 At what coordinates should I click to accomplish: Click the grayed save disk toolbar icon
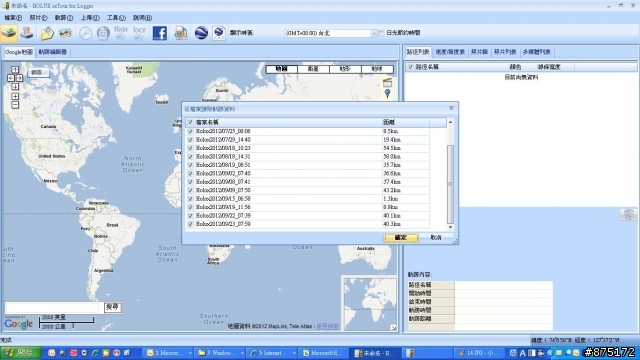103,33
